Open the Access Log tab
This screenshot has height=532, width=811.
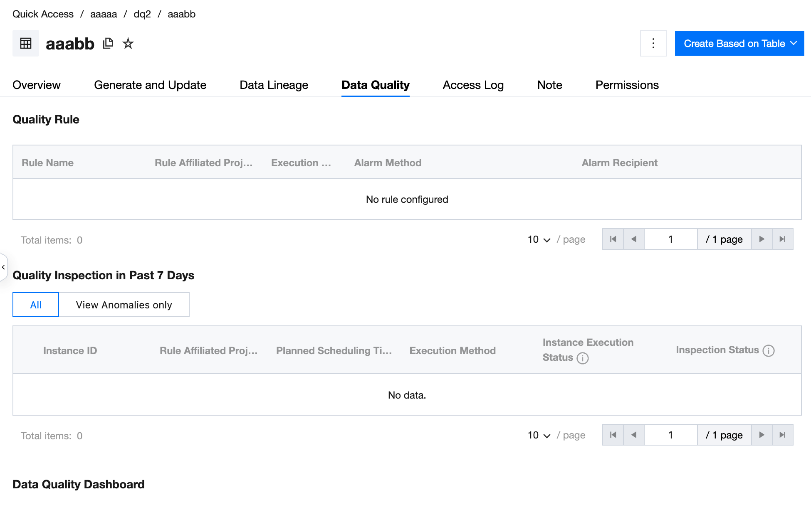point(473,85)
